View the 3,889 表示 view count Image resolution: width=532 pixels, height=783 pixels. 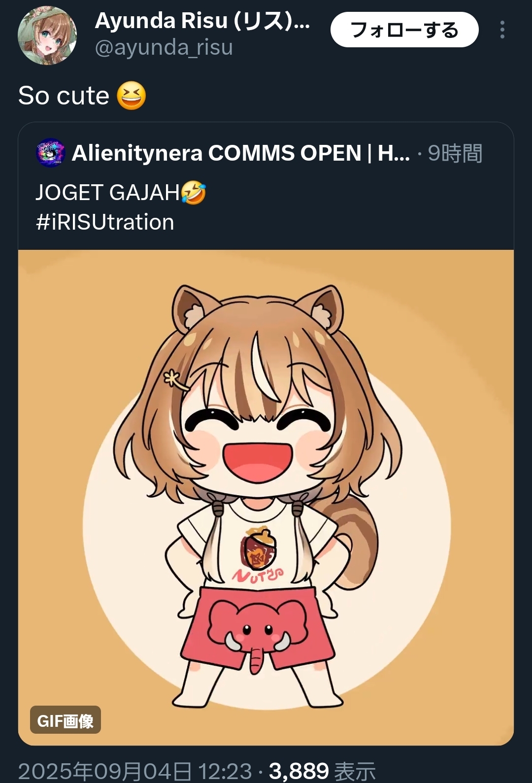(x=322, y=771)
